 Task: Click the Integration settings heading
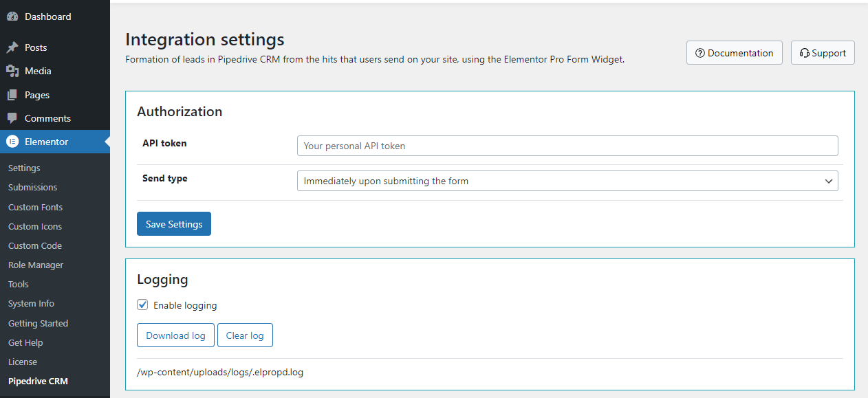coord(205,39)
